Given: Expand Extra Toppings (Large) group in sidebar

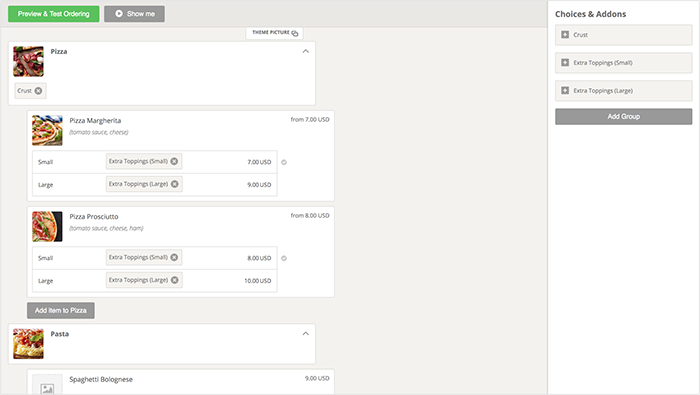Looking at the screenshot, I should (565, 90).
